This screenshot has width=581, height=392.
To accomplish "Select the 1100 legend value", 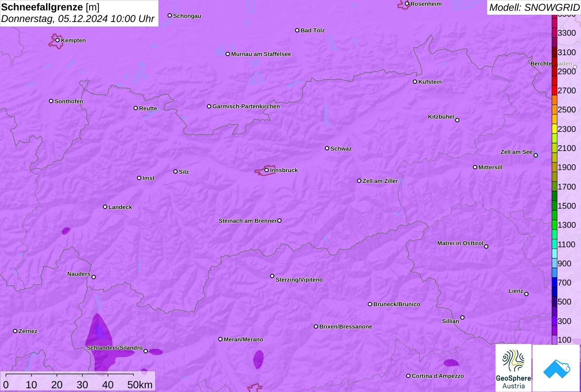I will (x=567, y=244).
